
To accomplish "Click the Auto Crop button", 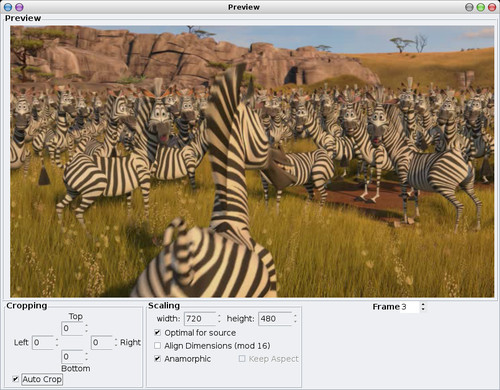I will tap(42, 379).
